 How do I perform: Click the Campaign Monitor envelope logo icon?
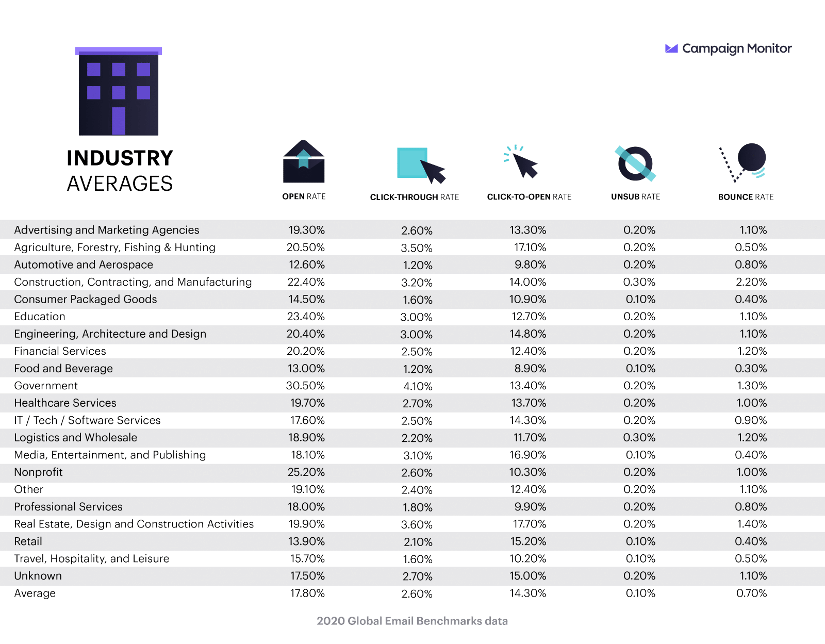[x=671, y=48]
